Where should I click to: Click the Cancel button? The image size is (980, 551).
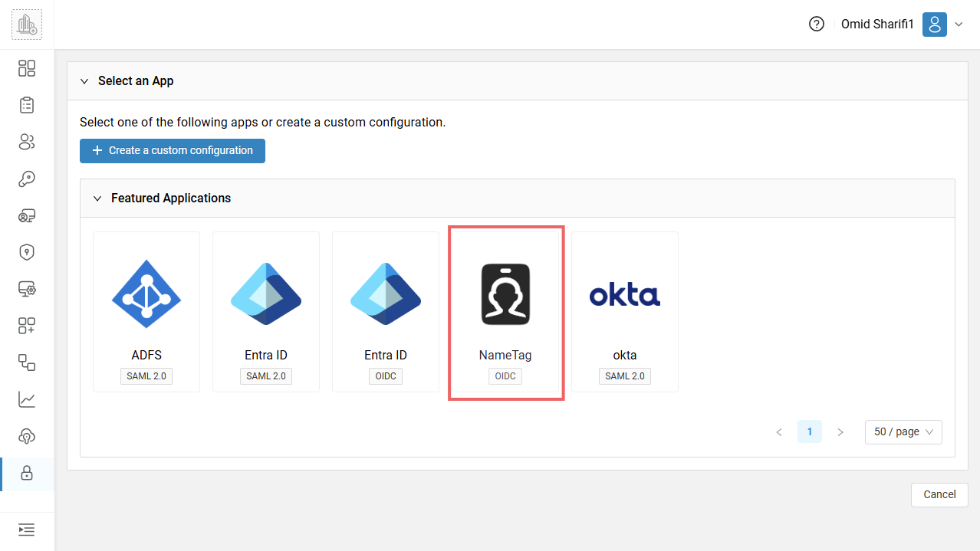939,495
